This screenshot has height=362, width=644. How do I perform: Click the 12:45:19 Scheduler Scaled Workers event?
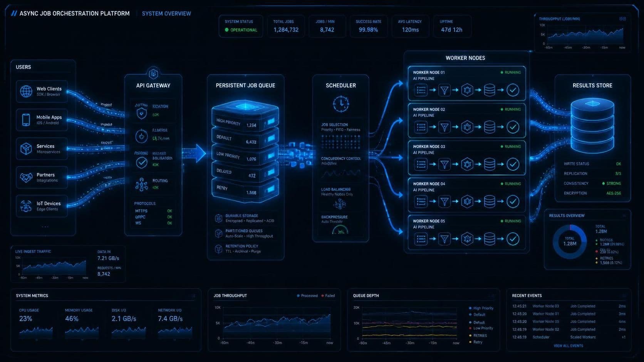[x=569, y=337]
